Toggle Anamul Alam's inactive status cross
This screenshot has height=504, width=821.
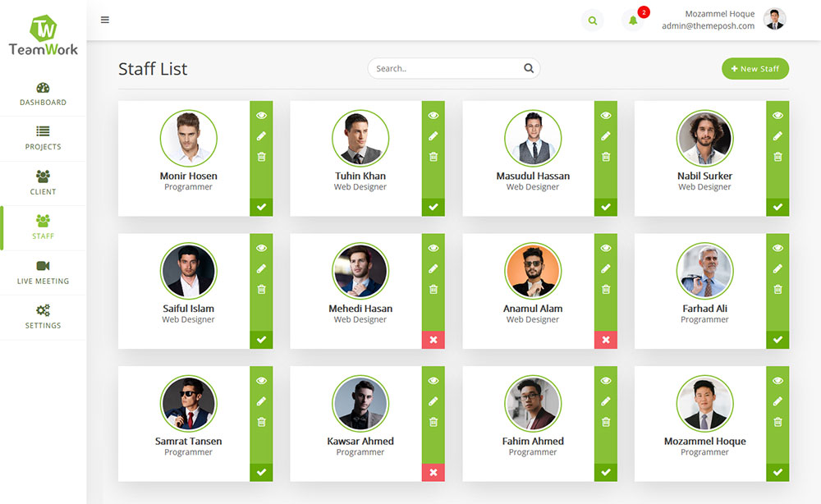click(x=606, y=339)
